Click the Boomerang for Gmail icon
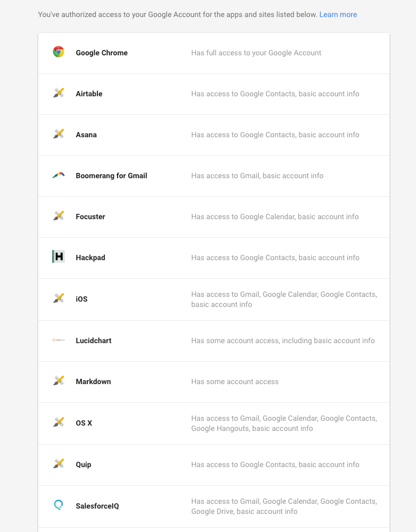The width and height of the screenshot is (416, 532). coord(59,175)
